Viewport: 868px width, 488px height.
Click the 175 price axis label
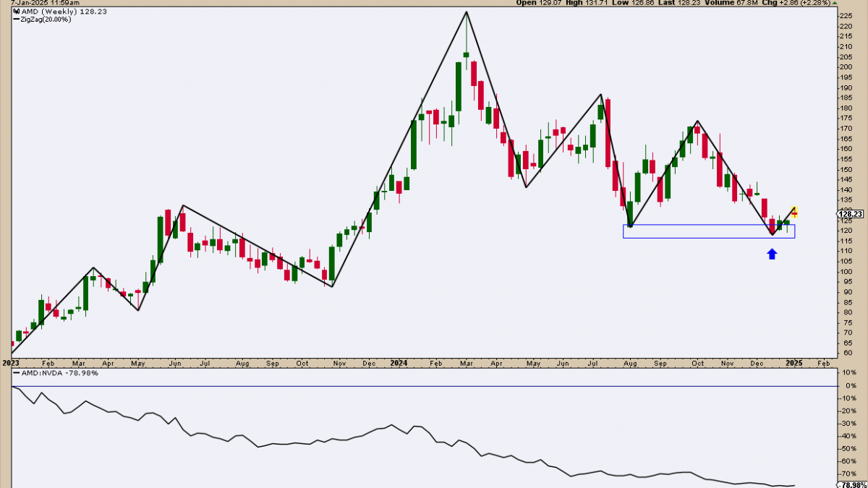(x=846, y=118)
